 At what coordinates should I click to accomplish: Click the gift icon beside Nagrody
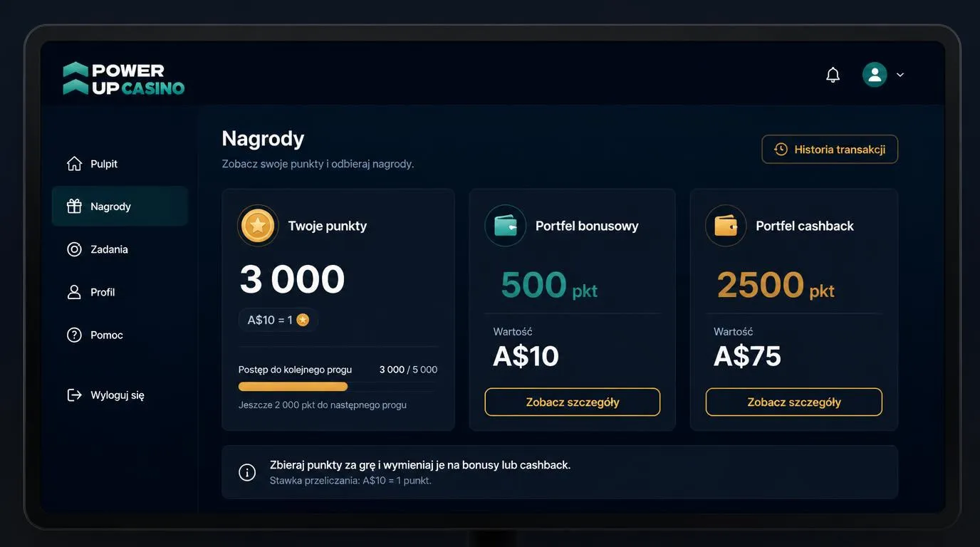[x=74, y=207]
